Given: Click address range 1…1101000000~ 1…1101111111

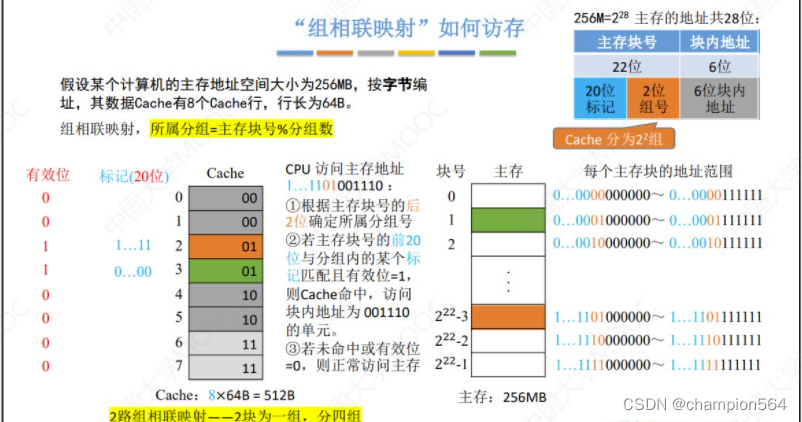Looking at the screenshot, I should (658, 317).
